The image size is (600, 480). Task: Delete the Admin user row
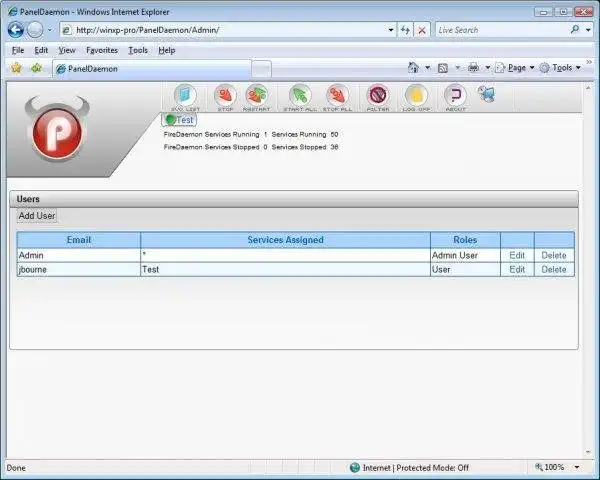click(554, 255)
